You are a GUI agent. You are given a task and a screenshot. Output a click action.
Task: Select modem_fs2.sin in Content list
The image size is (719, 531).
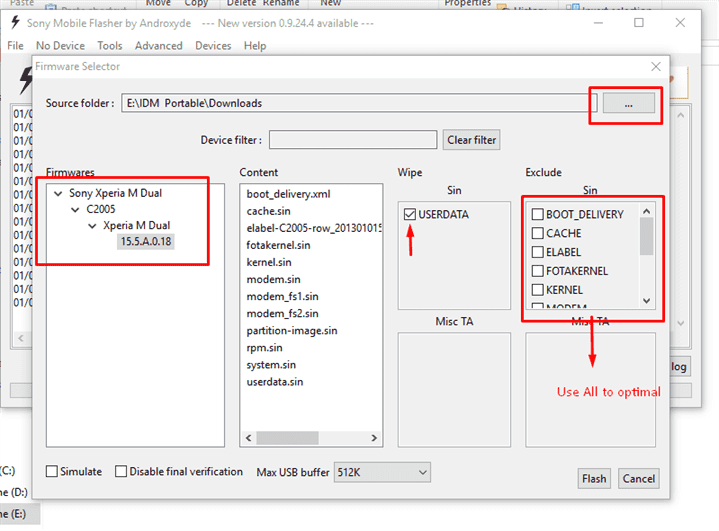click(282, 314)
